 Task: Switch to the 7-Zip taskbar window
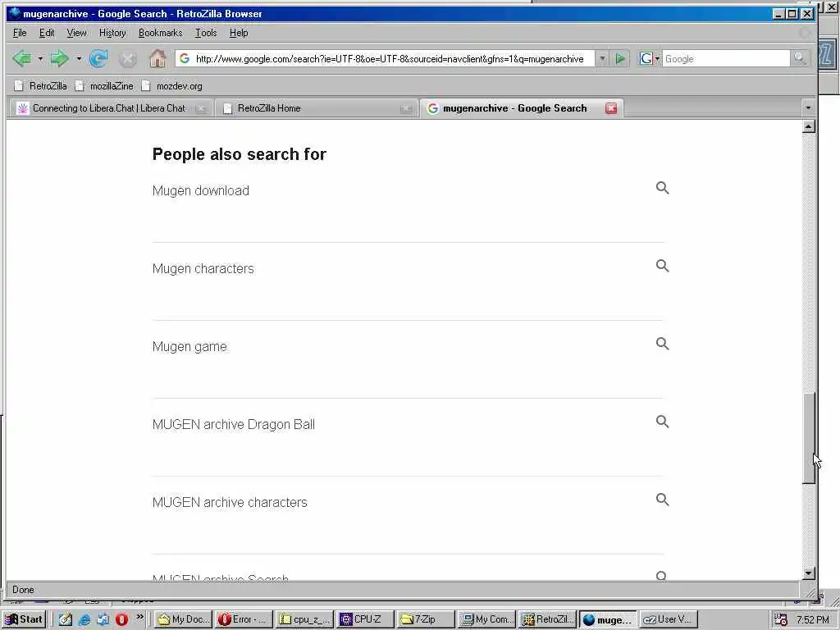coord(426,619)
